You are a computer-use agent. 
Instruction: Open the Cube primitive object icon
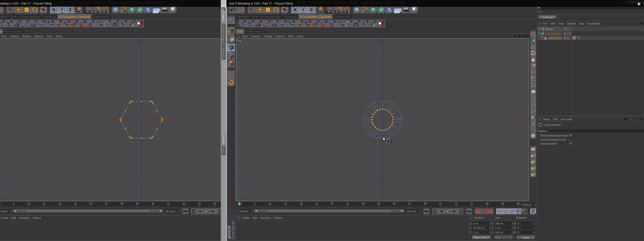(x=357, y=10)
